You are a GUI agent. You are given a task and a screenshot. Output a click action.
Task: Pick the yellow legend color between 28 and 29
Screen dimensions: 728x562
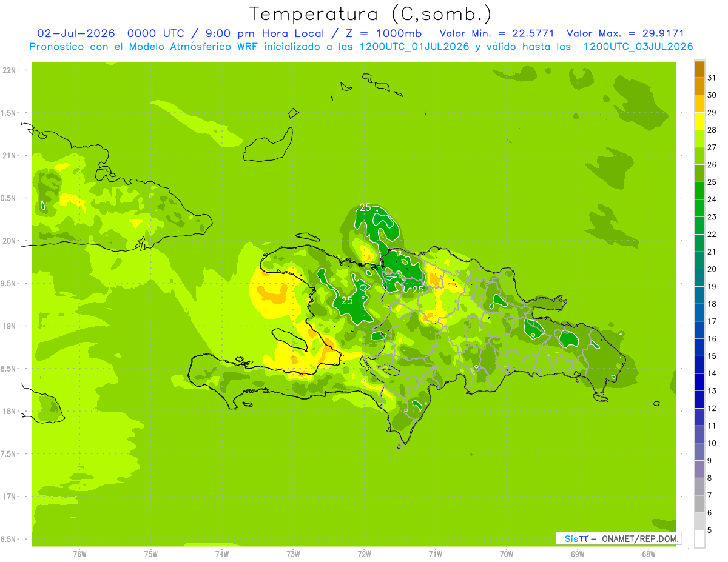(699, 121)
